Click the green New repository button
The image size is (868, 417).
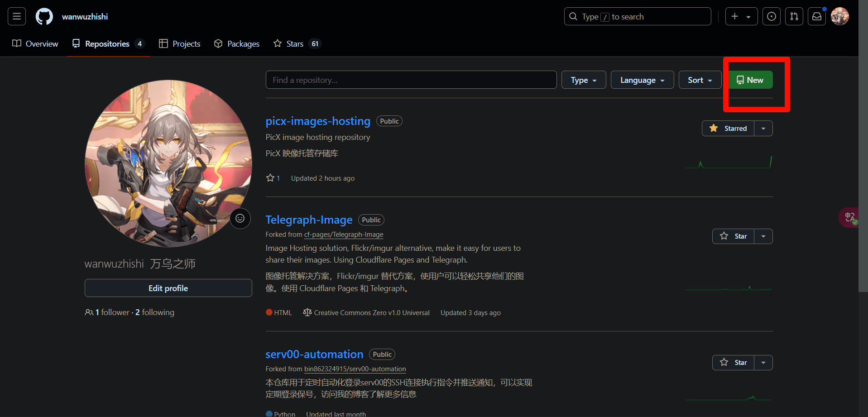click(750, 80)
